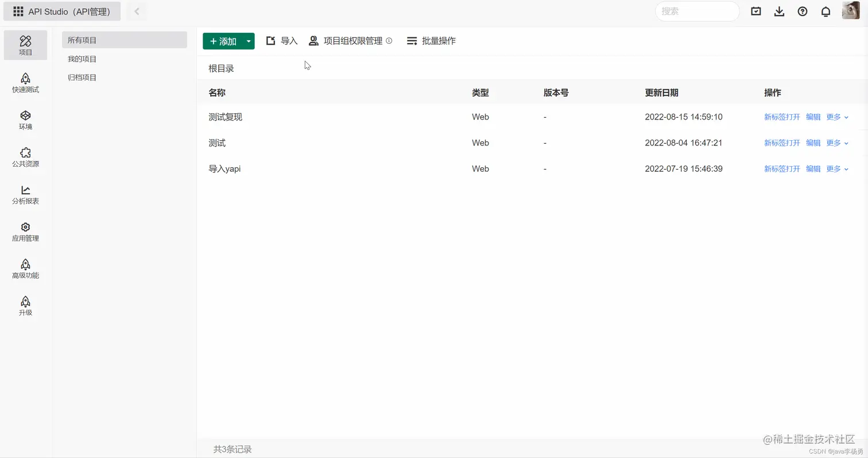Expand the 添加 button dropdown arrow
The height and width of the screenshot is (458, 868).
[249, 41]
